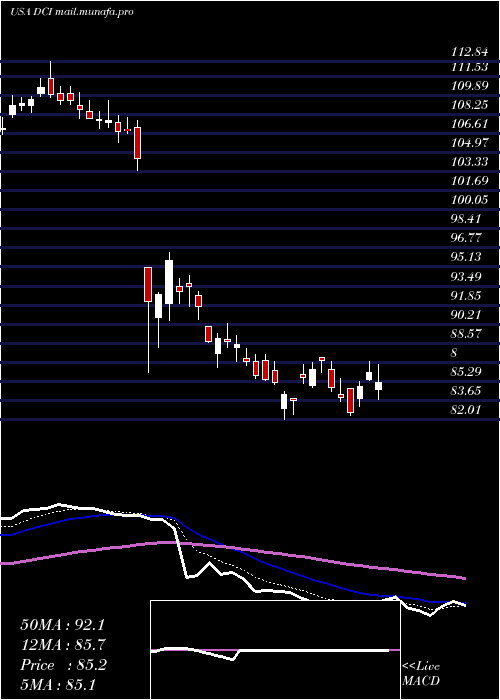Click the 'Price : 85.2' readout
Screen dimensions: 500x700
click(x=63, y=665)
